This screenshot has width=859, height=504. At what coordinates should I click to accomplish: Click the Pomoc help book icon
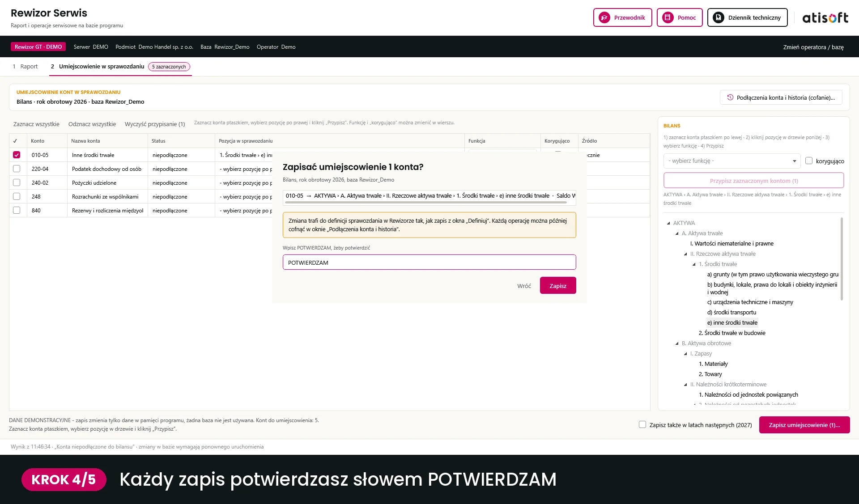tap(668, 17)
